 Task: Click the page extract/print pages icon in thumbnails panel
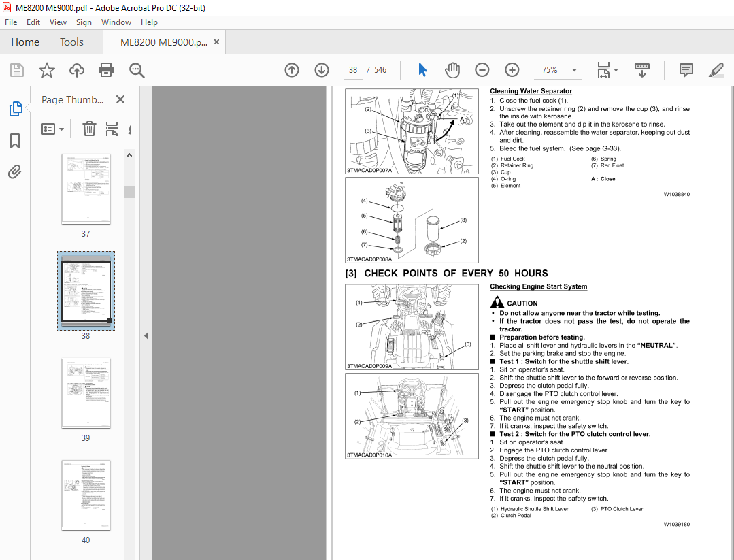(x=112, y=129)
